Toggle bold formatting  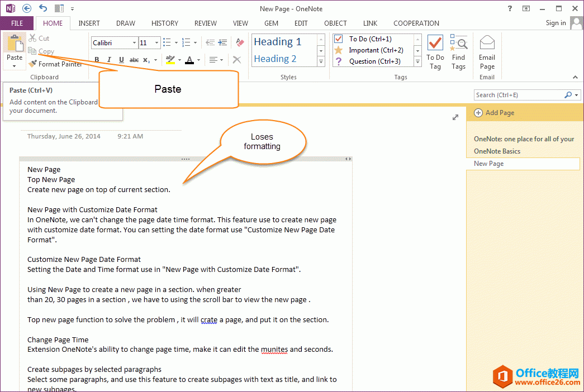tap(97, 60)
